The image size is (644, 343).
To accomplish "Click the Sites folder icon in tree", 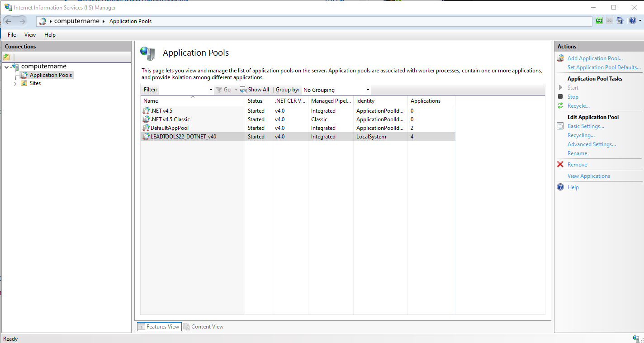I will (x=24, y=83).
